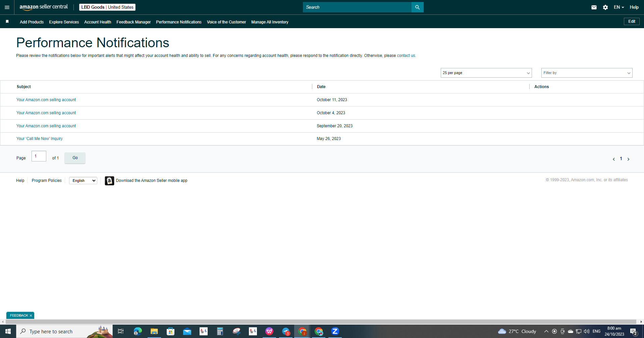Go to next page arrow

[x=628, y=159]
